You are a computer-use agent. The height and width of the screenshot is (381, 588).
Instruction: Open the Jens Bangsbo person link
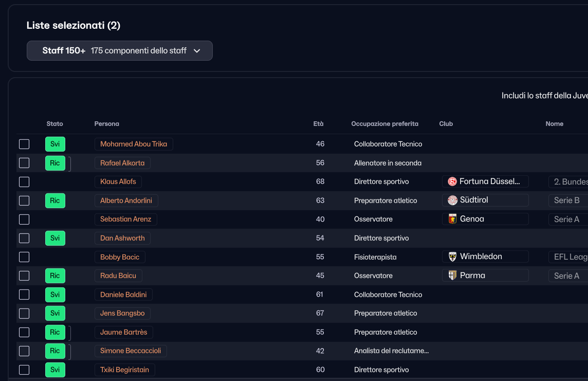[x=122, y=313]
